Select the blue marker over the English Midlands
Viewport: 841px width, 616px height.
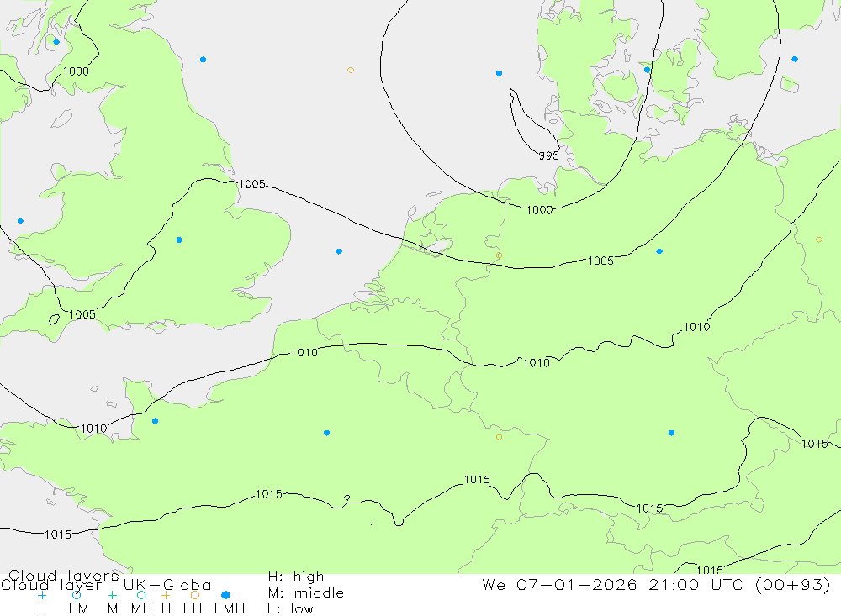click(x=179, y=240)
